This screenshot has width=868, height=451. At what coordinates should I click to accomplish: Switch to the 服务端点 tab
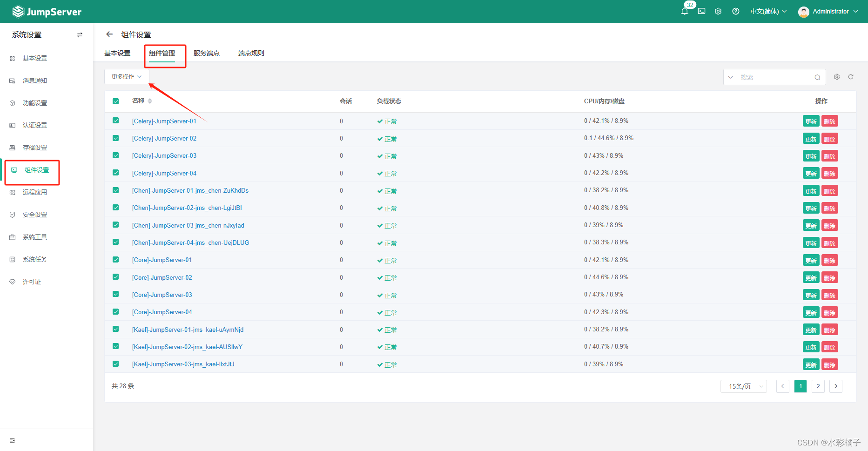click(207, 53)
